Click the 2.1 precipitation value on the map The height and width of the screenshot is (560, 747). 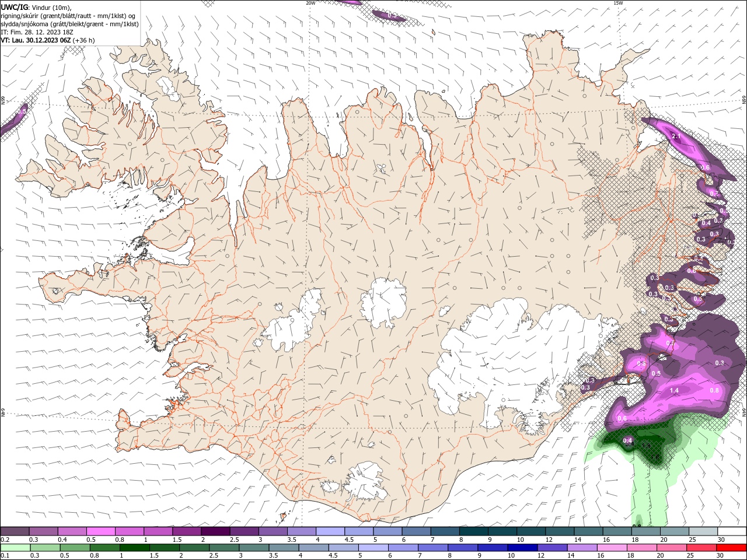(676, 136)
